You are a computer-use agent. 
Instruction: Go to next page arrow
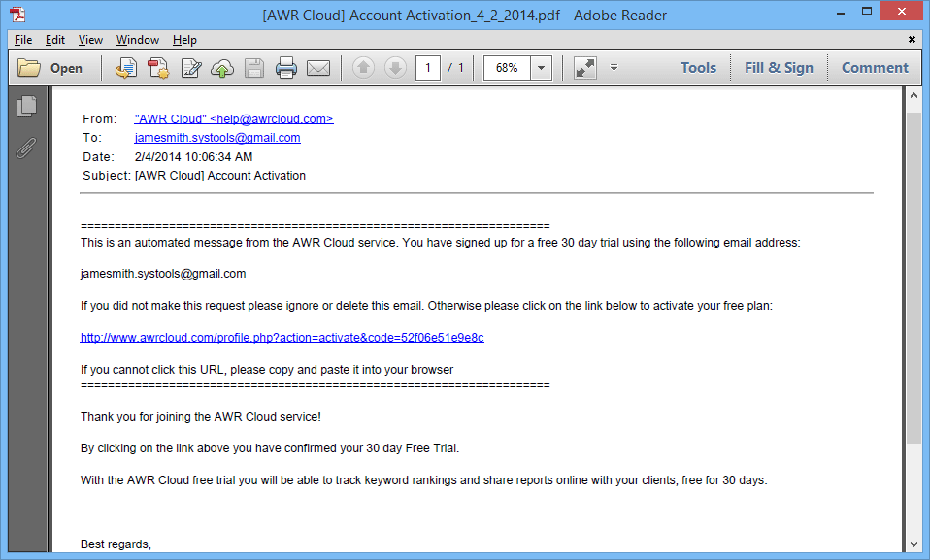396,68
